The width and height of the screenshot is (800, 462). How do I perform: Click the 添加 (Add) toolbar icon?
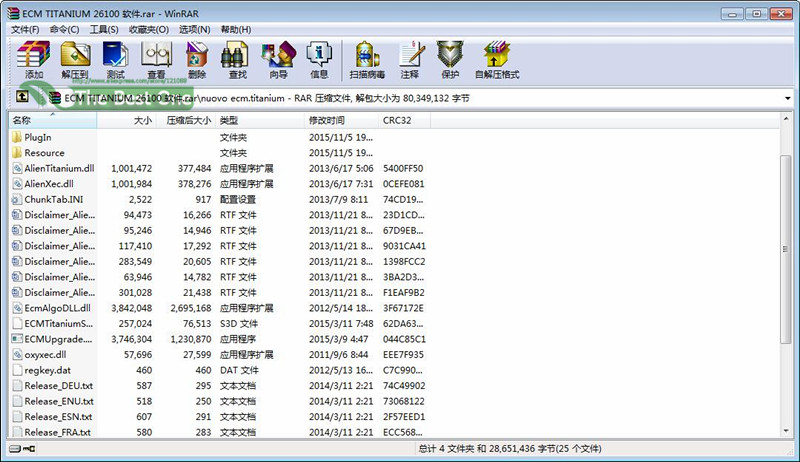coord(34,59)
